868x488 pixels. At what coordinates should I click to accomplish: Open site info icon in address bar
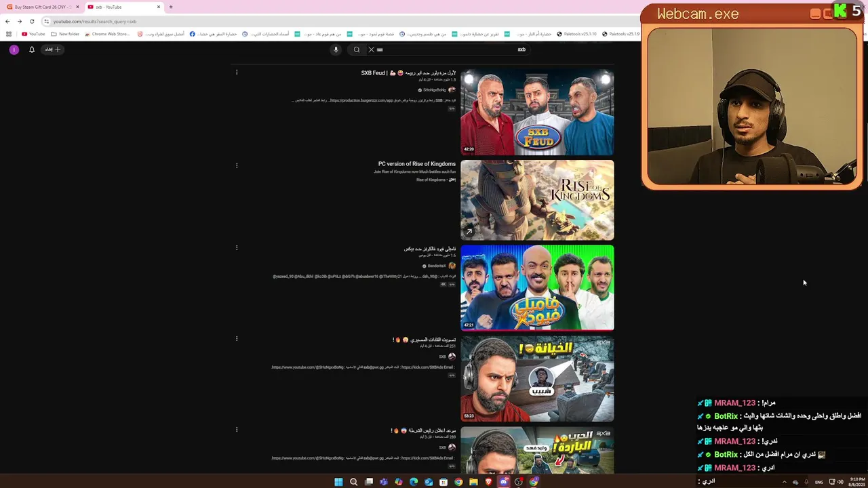pos(46,21)
